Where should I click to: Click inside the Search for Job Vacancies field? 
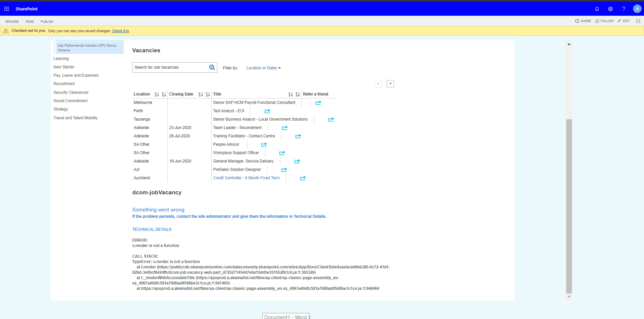(168, 67)
